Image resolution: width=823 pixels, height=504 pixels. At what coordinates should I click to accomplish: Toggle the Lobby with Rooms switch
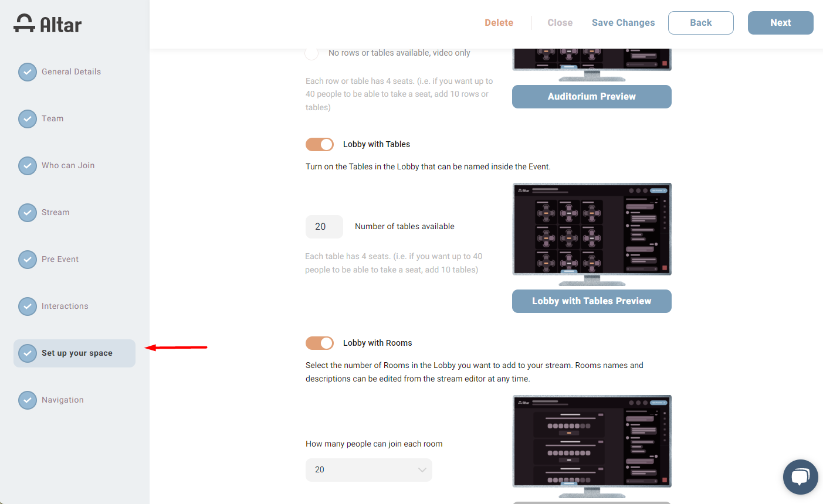[320, 343]
